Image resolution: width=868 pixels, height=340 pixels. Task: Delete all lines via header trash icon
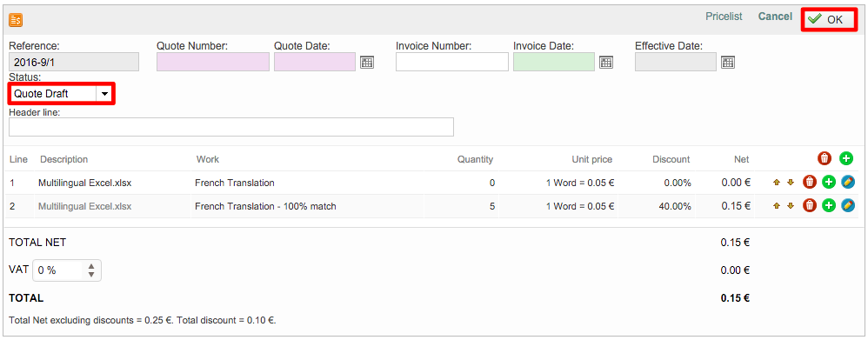[x=825, y=158]
